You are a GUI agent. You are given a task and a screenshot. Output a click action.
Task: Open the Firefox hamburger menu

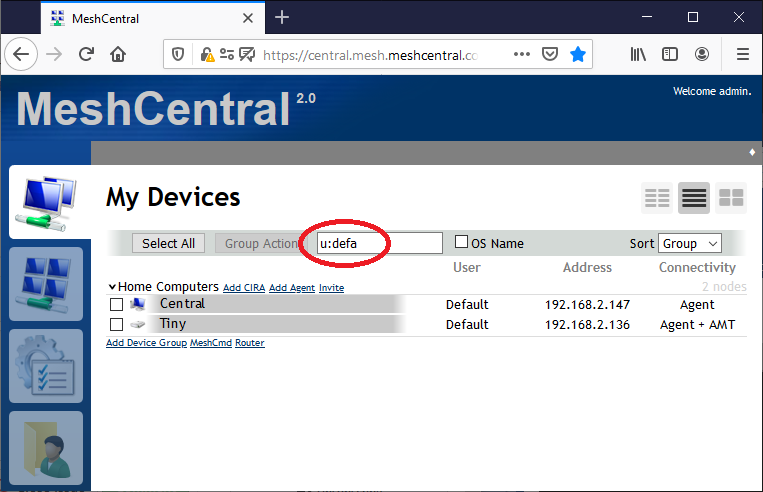point(743,54)
